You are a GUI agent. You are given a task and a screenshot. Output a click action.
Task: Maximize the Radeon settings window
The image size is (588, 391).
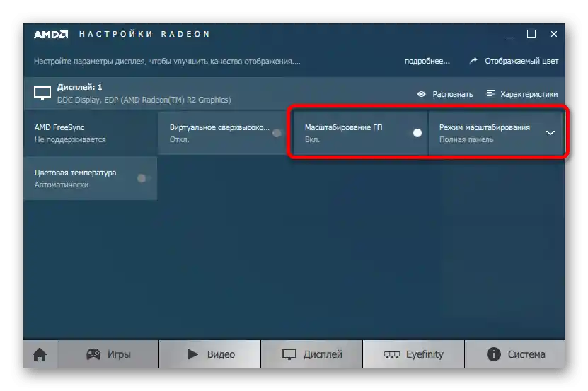(x=531, y=34)
